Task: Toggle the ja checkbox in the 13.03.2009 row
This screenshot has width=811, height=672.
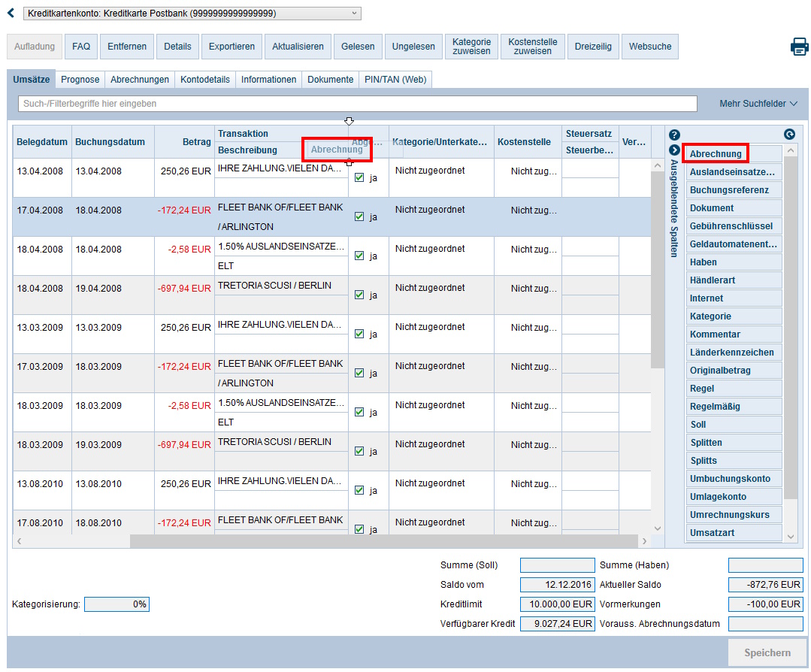Action: pos(359,334)
